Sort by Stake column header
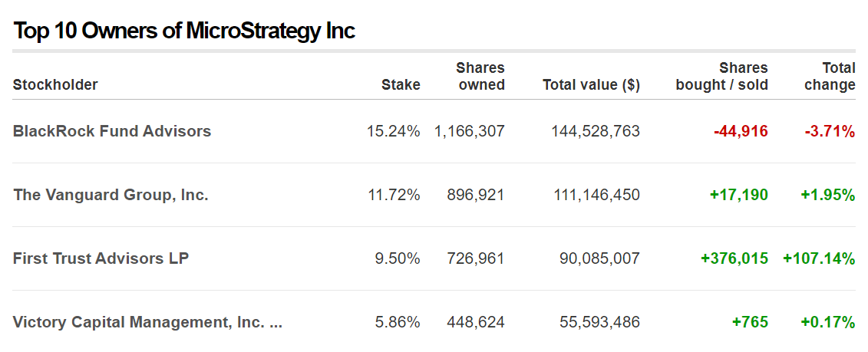 (401, 84)
